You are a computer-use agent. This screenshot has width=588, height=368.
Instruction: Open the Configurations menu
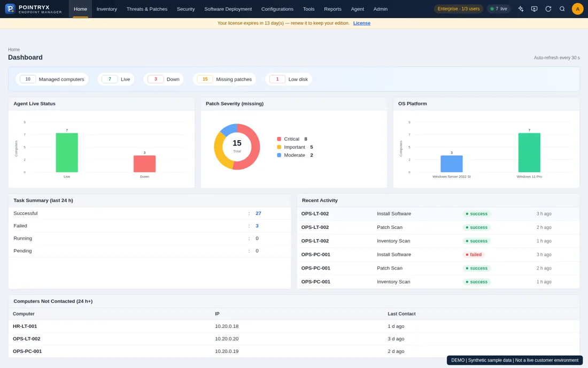pyautogui.click(x=277, y=9)
